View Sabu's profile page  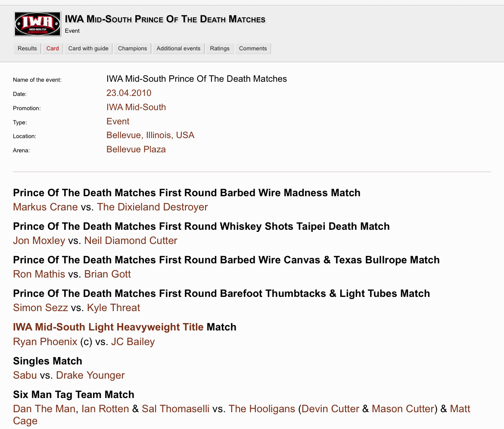(x=25, y=375)
